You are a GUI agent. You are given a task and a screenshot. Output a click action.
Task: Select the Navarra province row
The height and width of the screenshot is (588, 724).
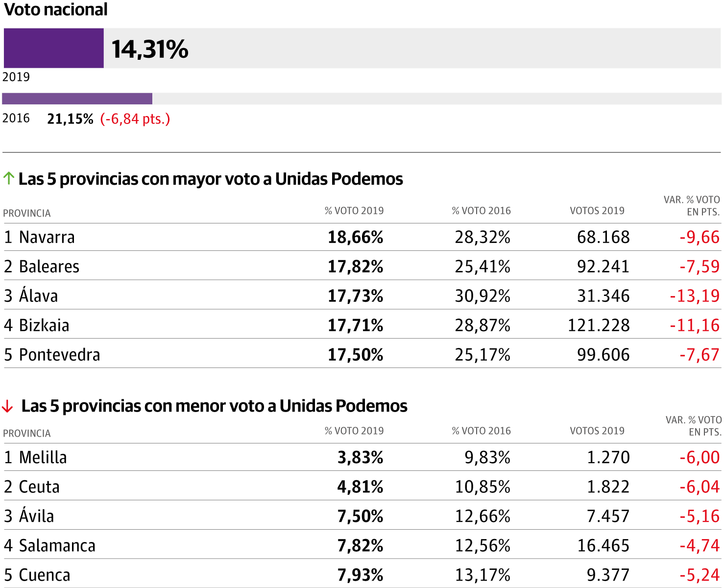pyautogui.click(x=47, y=237)
